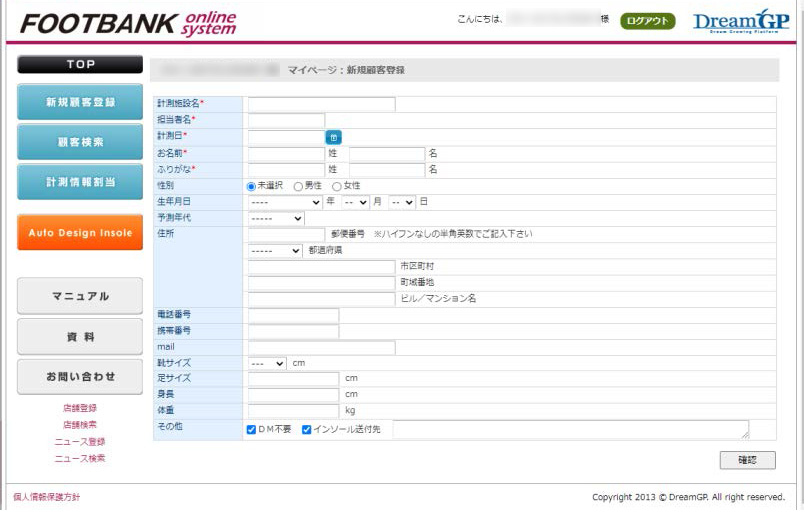Select the 男性 radio button
804x523 pixels.
[x=298, y=186]
